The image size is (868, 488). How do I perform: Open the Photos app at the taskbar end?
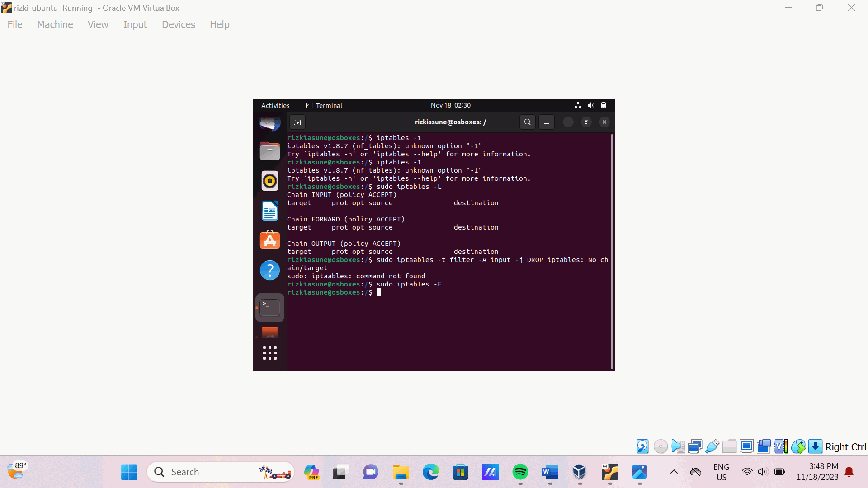[640, 472]
